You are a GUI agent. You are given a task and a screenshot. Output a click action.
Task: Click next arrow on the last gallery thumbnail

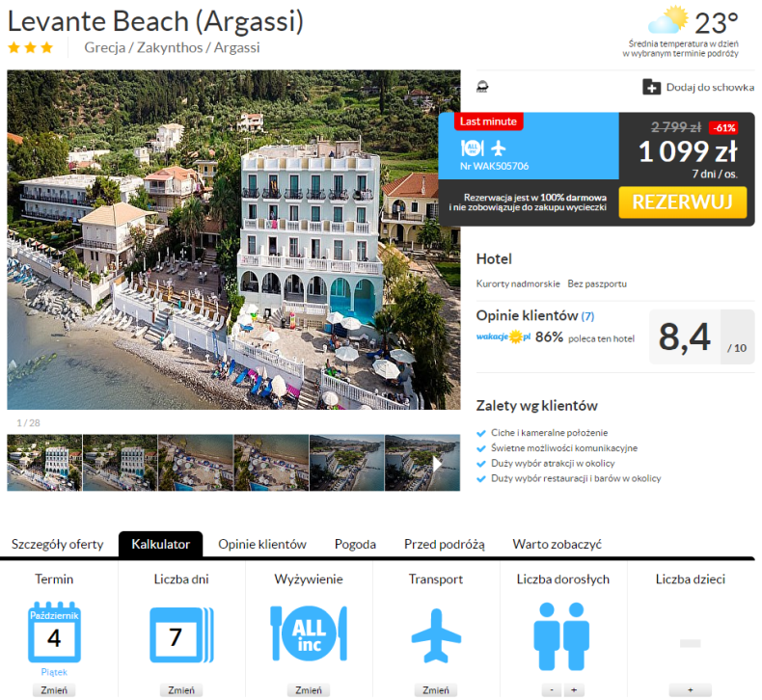[x=437, y=464]
